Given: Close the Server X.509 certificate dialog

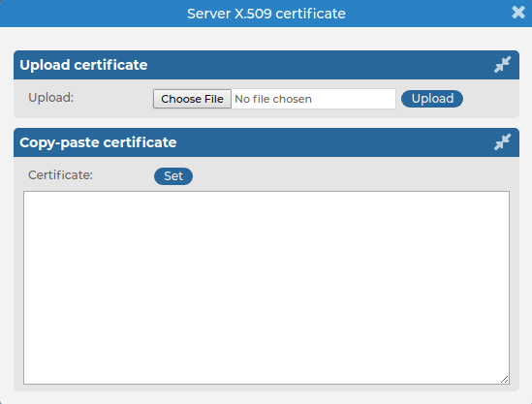Looking at the screenshot, I should pyautogui.click(x=518, y=13).
